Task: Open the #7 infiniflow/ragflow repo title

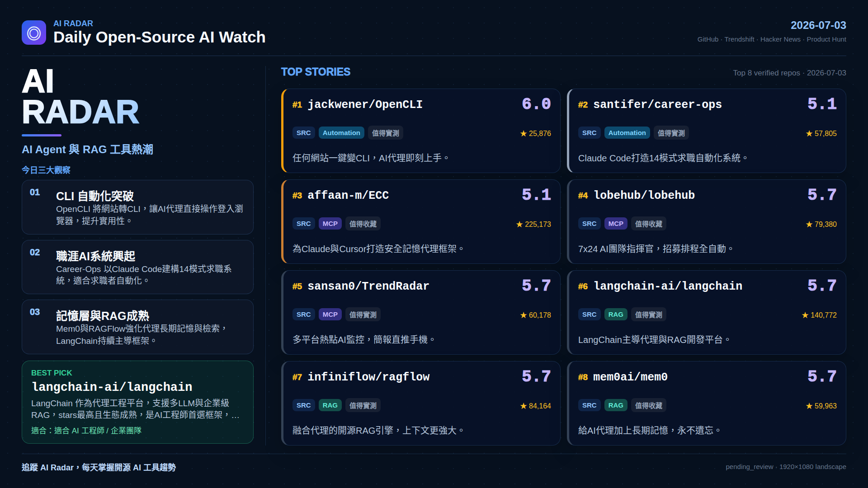Action: [x=368, y=377]
